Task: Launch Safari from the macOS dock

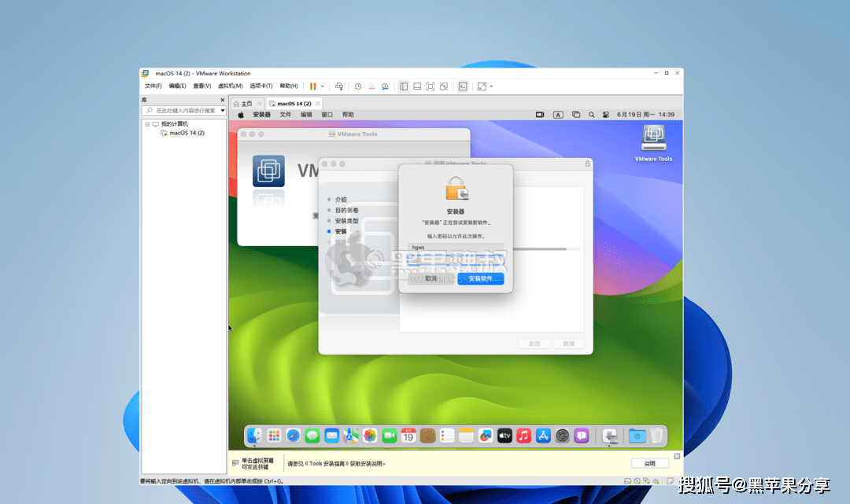Action: click(x=294, y=436)
